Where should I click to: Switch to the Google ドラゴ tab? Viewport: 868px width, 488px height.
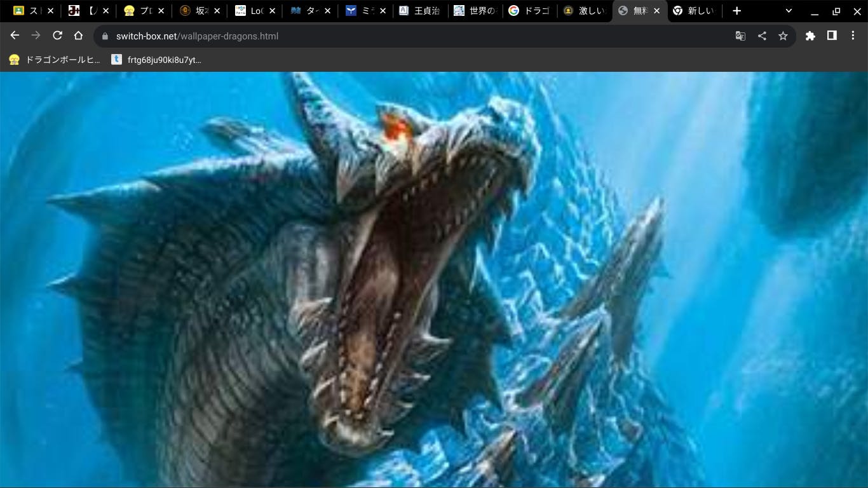pyautogui.click(x=530, y=11)
